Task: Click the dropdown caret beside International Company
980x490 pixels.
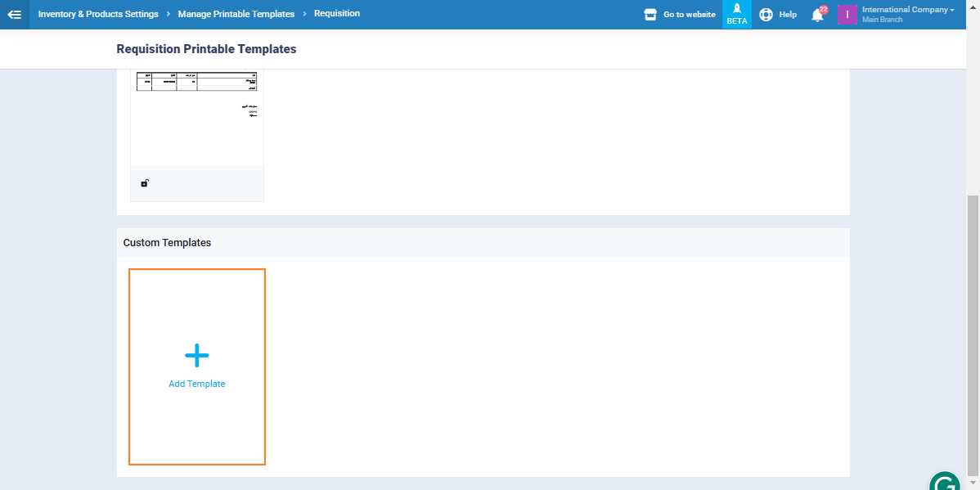Action: pyautogui.click(x=951, y=10)
